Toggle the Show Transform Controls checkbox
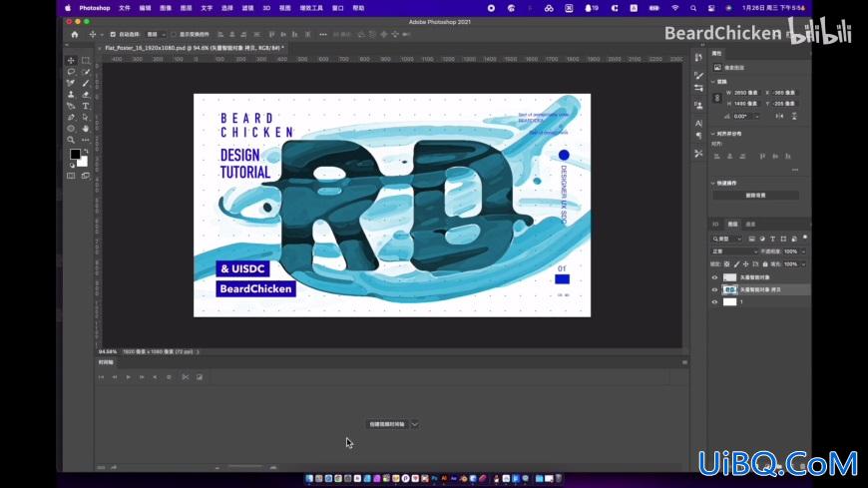The image size is (868, 488). [174, 34]
